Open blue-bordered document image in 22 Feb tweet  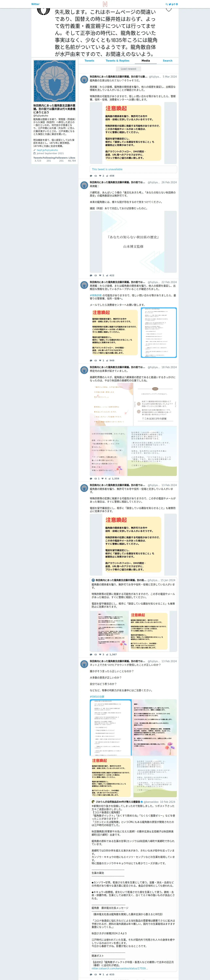click(x=159, y=333)
